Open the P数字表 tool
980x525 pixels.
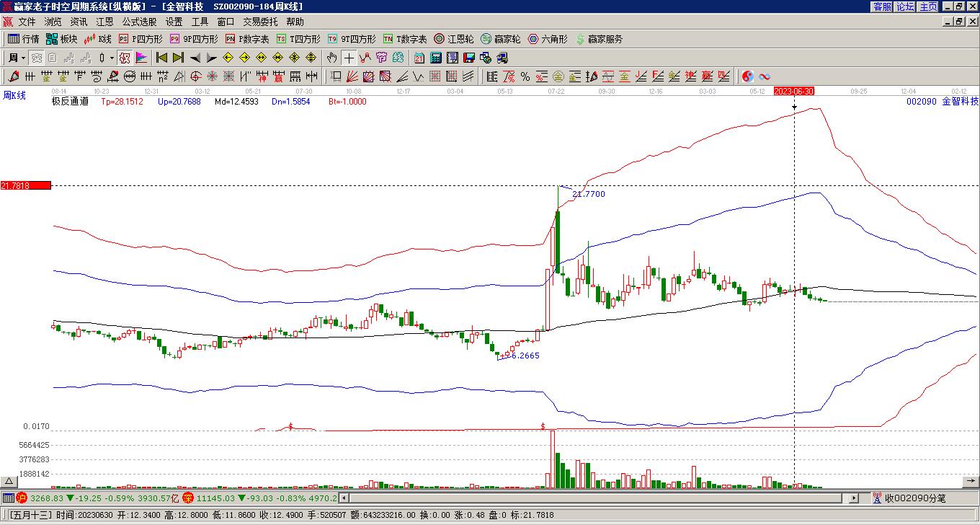[x=247, y=39]
